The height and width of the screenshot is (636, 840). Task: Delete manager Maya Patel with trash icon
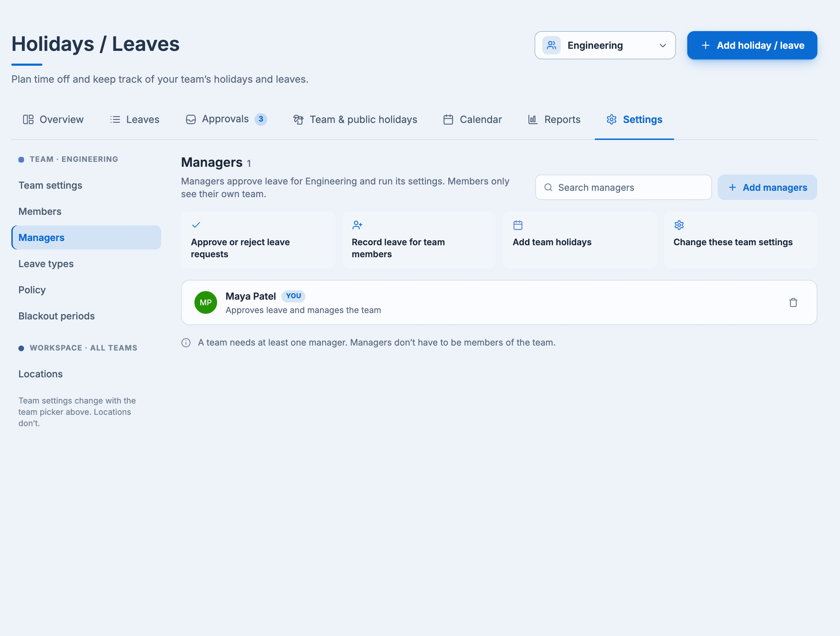[793, 302]
